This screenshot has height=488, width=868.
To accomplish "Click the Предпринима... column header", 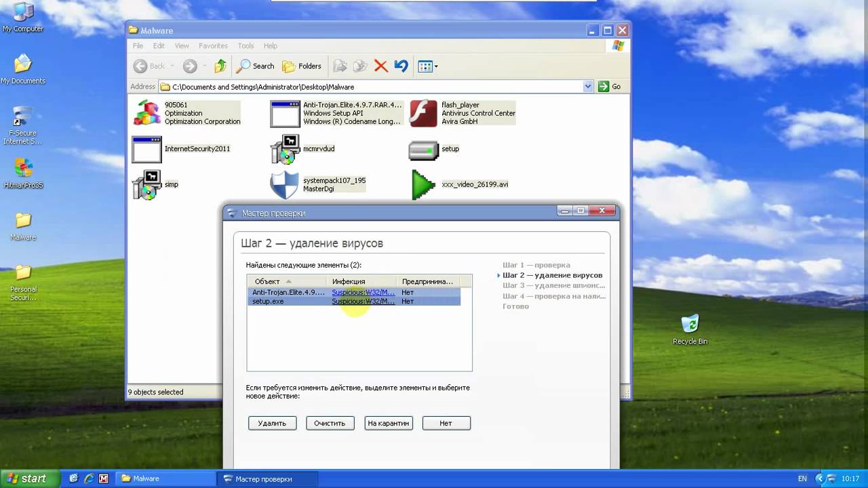I will pyautogui.click(x=428, y=281).
